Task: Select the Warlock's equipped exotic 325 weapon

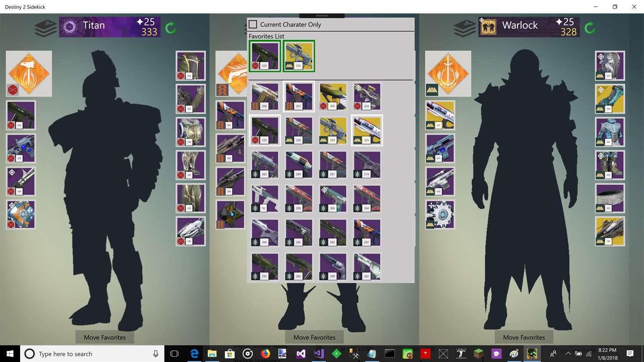Action: [x=440, y=115]
